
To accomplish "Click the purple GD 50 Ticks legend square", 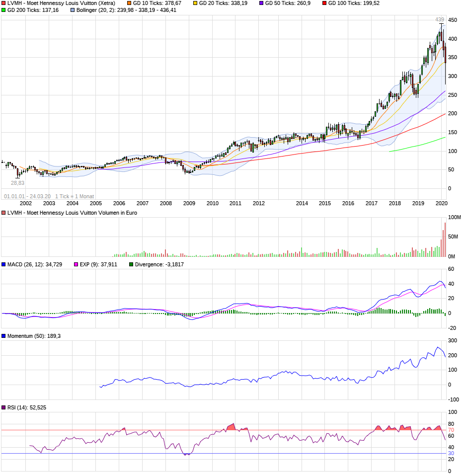I will pos(261,3).
